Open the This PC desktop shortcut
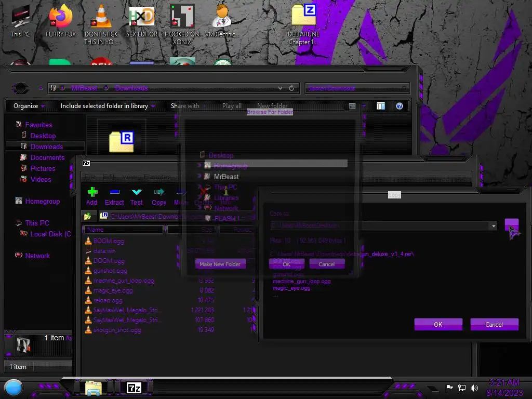 pos(20,21)
